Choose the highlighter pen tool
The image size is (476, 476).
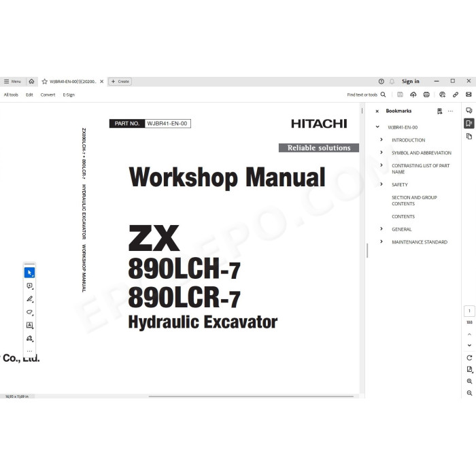29,299
